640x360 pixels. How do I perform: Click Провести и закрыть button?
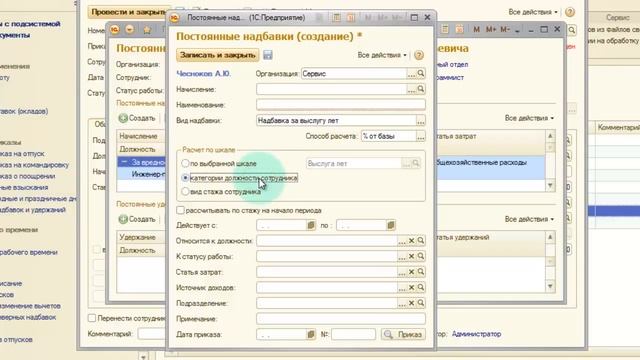point(129,12)
